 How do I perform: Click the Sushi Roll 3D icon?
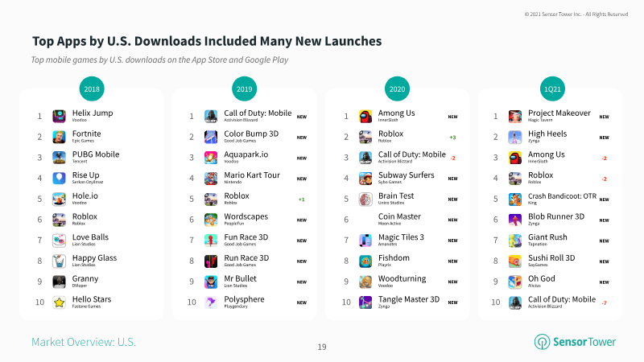coord(515,261)
